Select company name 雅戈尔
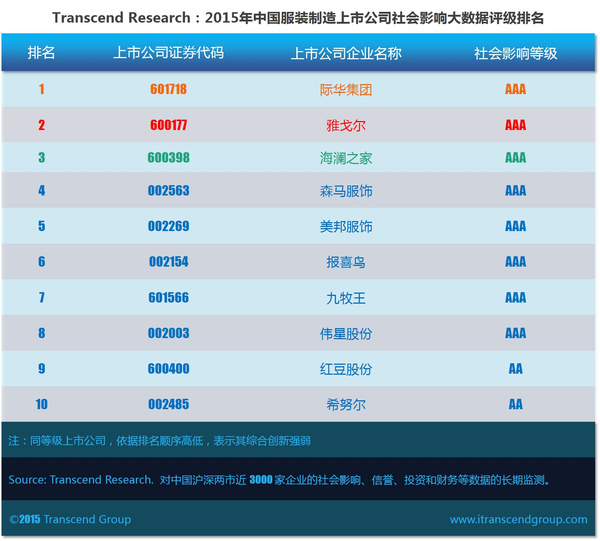The height and width of the screenshot is (541, 600). click(346, 125)
